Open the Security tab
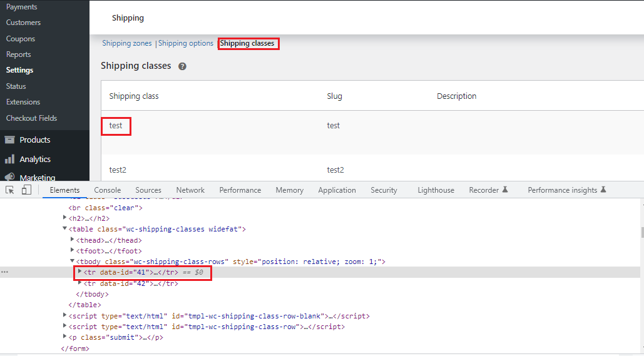Image resolution: width=644 pixels, height=356 pixels. (x=384, y=190)
